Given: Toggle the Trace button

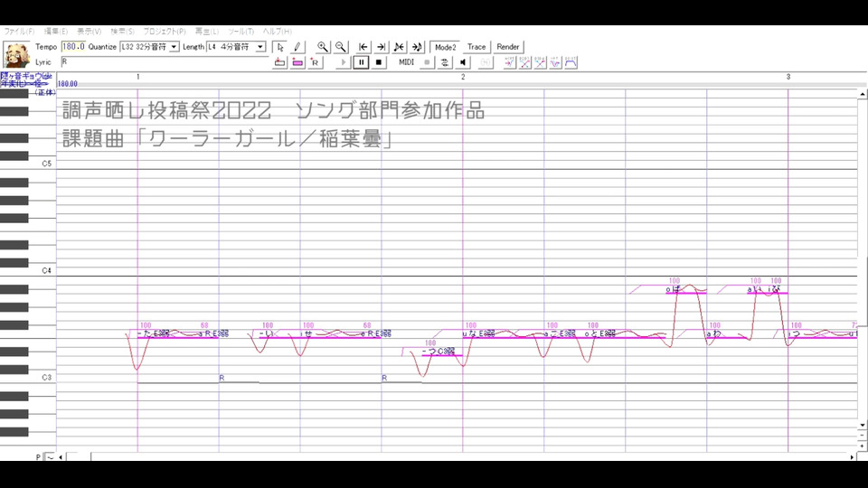Looking at the screenshot, I should pyautogui.click(x=476, y=47).
